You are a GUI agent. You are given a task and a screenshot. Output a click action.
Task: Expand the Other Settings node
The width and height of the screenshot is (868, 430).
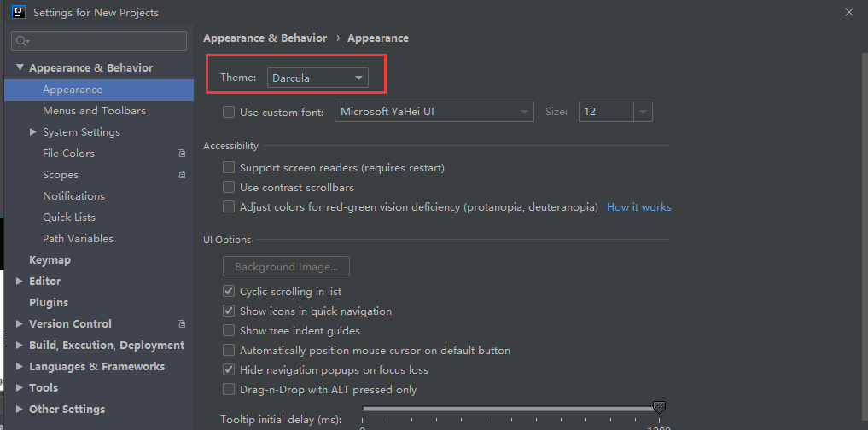pyautogui.click(x=20, y=410)
